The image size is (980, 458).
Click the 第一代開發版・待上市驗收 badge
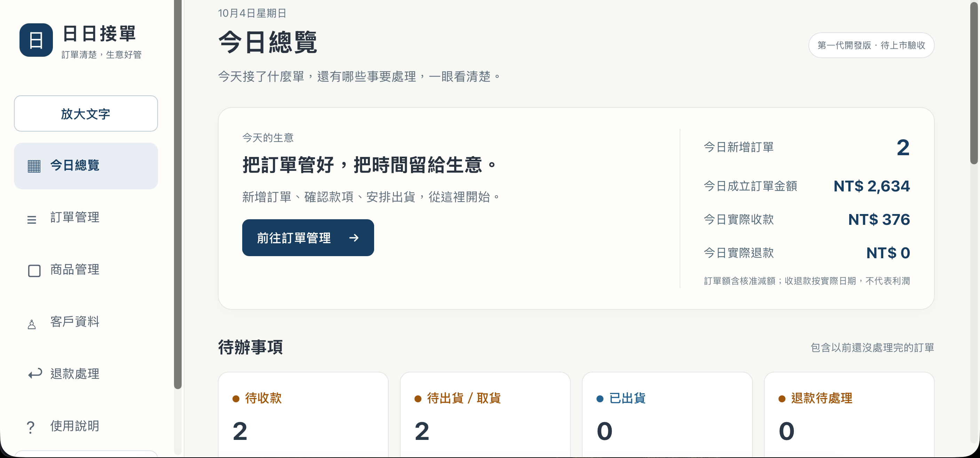click(871, 45)
